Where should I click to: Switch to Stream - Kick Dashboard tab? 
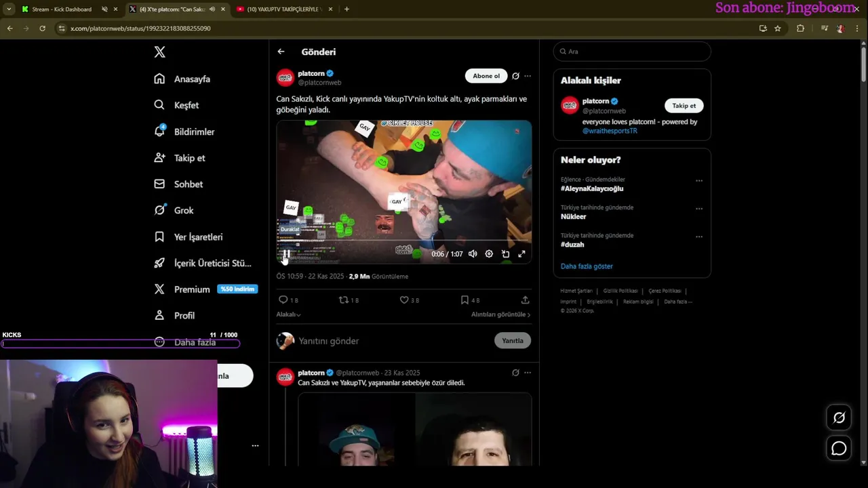(62, 9)
